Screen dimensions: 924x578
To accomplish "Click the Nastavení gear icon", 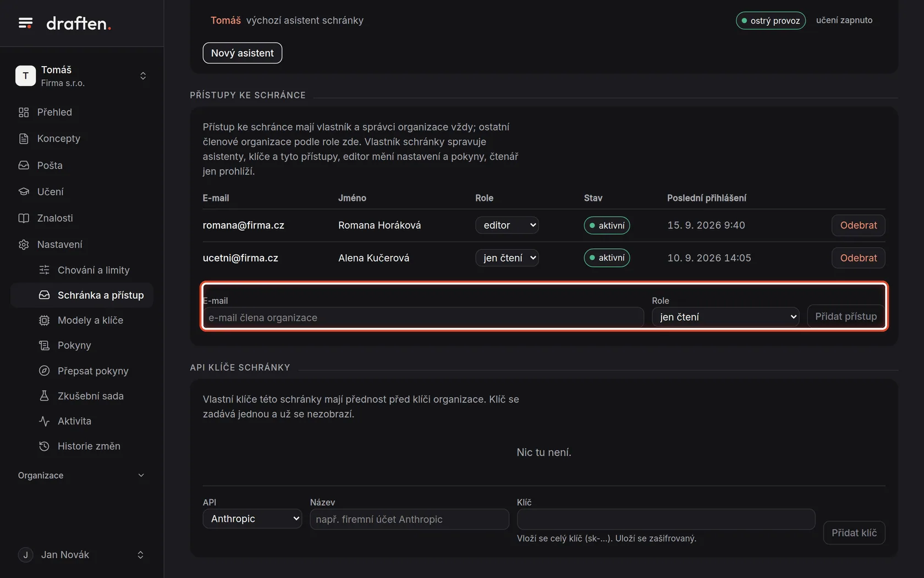I will pyautogui.click(x=24, y=244).
